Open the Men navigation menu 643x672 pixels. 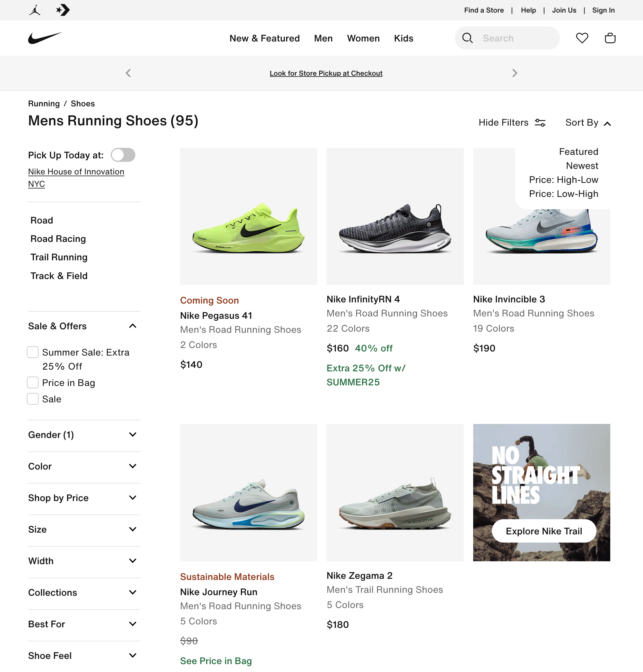click(x=323, y=38)
